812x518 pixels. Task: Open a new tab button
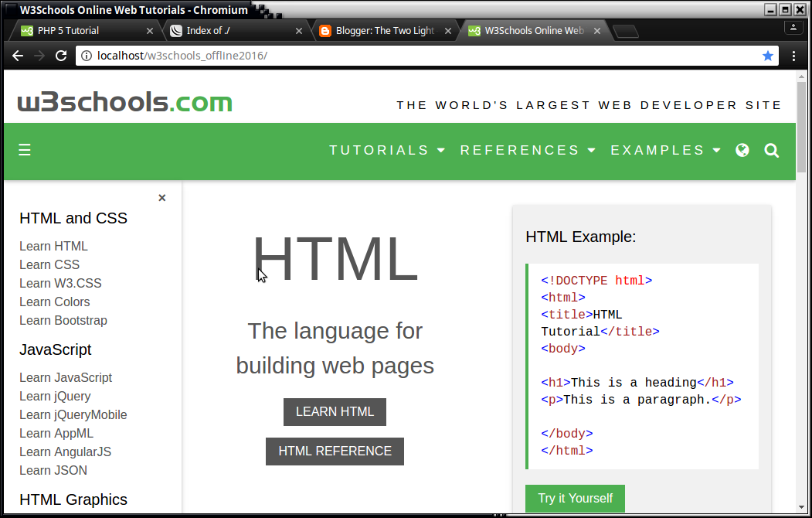click(x=626, y=32)
